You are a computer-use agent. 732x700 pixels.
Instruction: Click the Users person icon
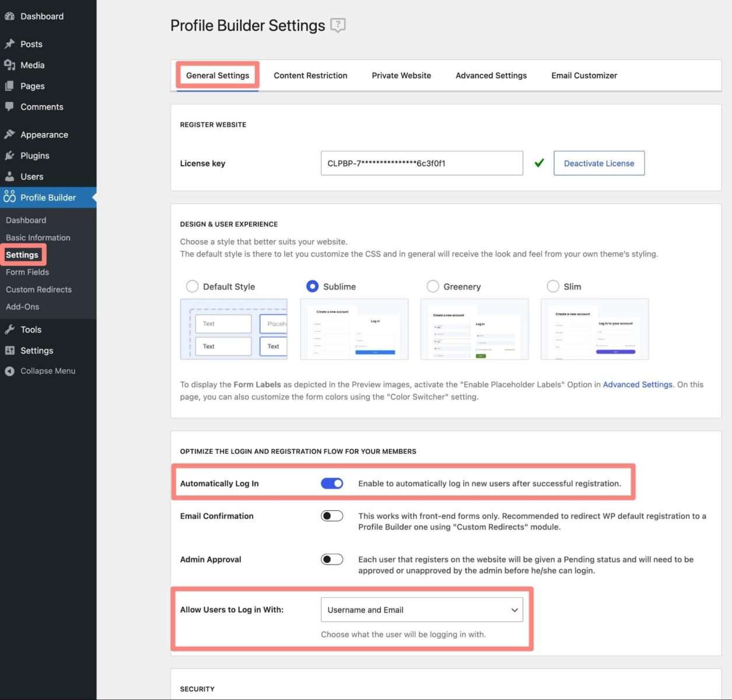pos(9,176)
